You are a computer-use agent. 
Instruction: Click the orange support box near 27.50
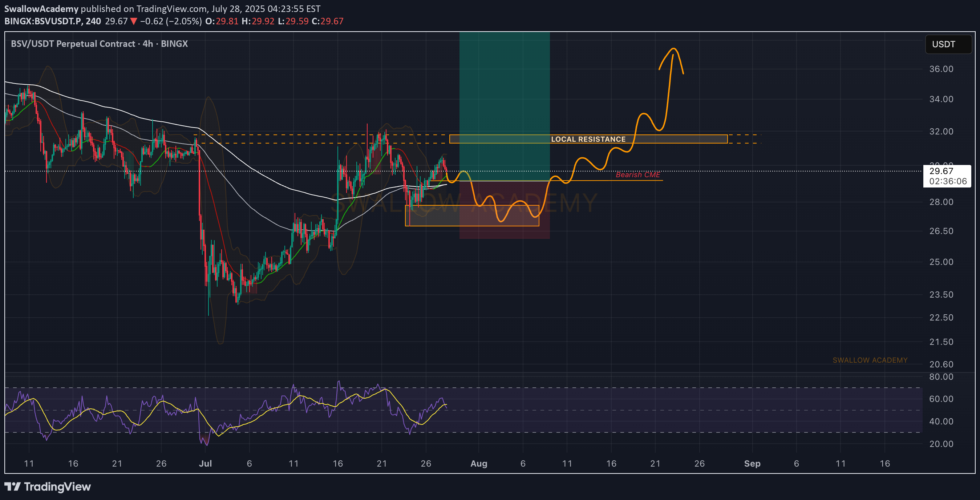(472, 216)
